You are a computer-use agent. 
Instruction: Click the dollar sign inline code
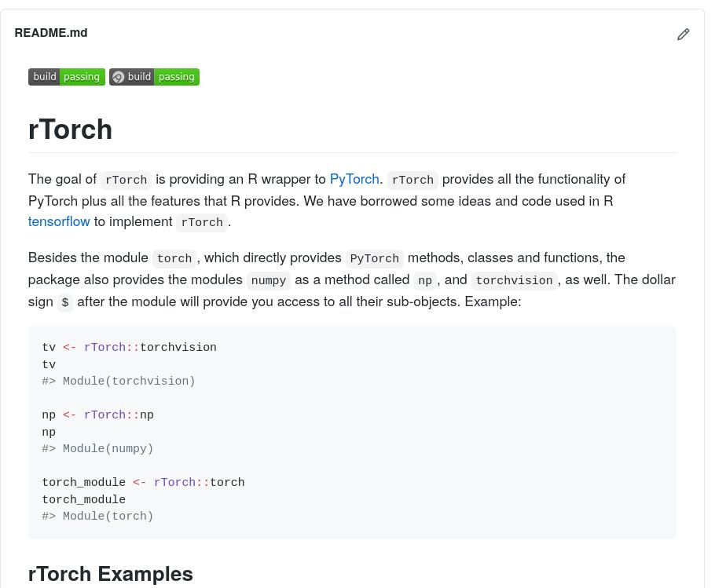coord(65,302)
